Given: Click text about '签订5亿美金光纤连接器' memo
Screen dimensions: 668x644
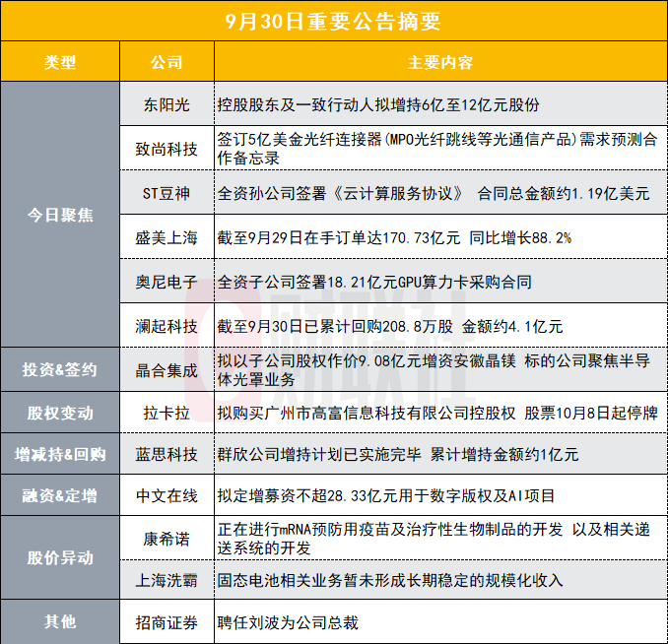Looking at the screenshot, I should [x=437, y=149].
